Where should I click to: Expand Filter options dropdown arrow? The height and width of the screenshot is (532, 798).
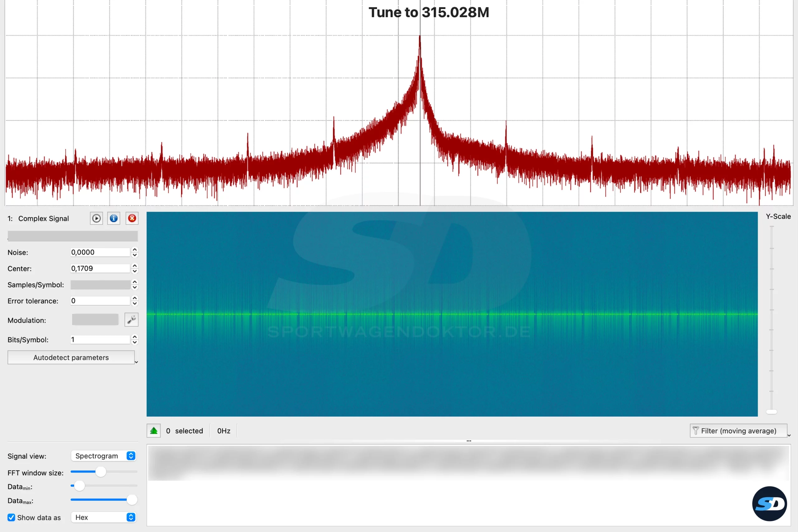click(789, 435)
